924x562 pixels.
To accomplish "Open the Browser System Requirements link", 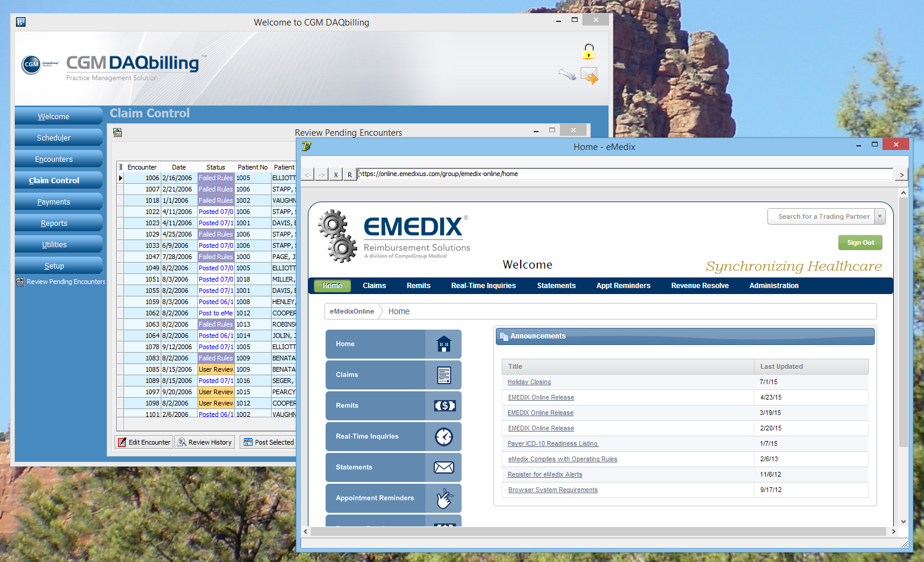I will coord(553,490).
